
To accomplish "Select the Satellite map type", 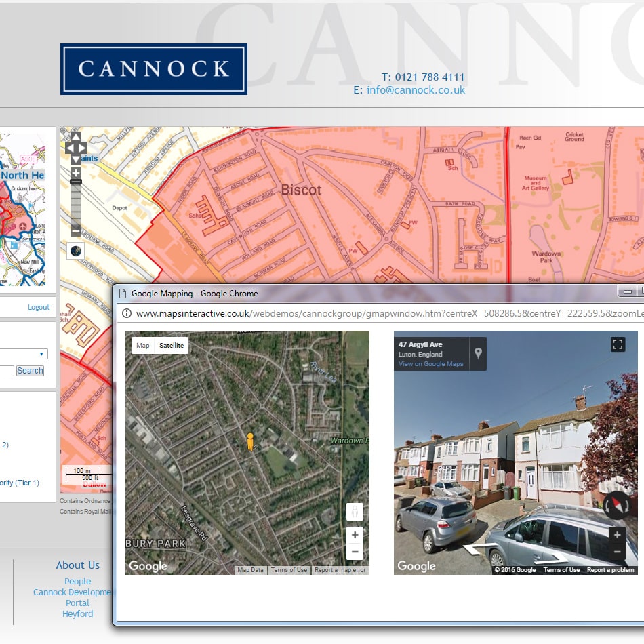I will click(x=172, y=346).
